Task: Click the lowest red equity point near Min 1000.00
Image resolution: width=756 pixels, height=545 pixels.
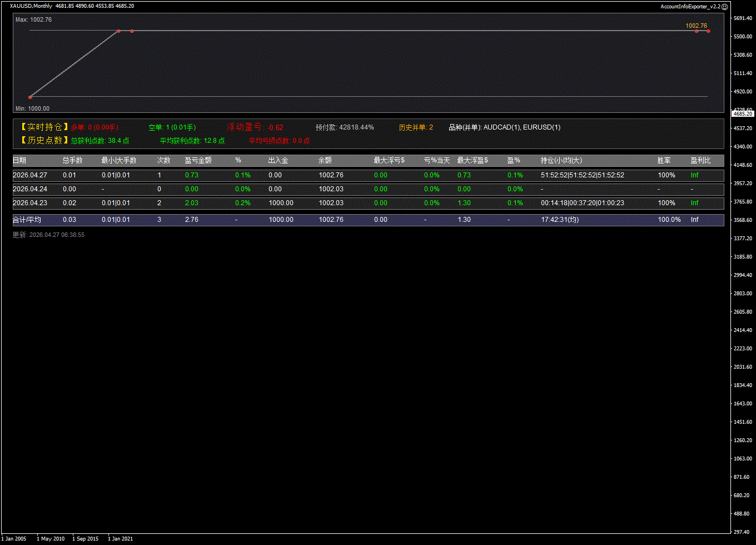Action: pyautogui.click(x=30, y=97)
